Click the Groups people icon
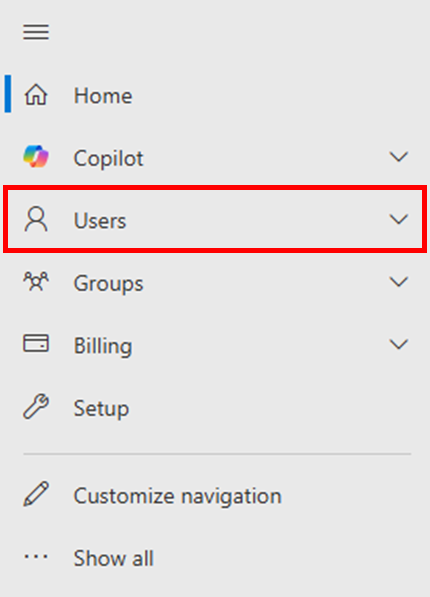 pyautogui.click(x=36, y=282)
